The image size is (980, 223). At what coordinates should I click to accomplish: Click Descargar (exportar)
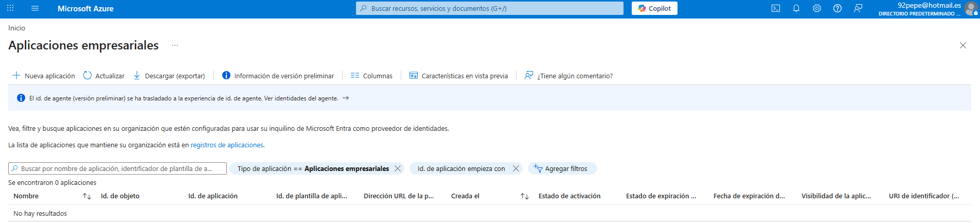point(169,76)
